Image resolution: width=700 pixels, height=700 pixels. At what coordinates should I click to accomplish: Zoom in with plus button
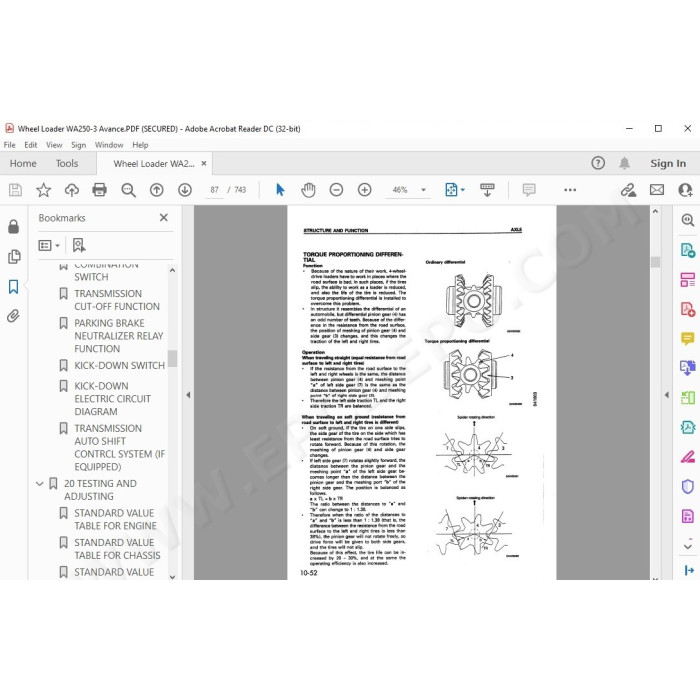point(365,190)
